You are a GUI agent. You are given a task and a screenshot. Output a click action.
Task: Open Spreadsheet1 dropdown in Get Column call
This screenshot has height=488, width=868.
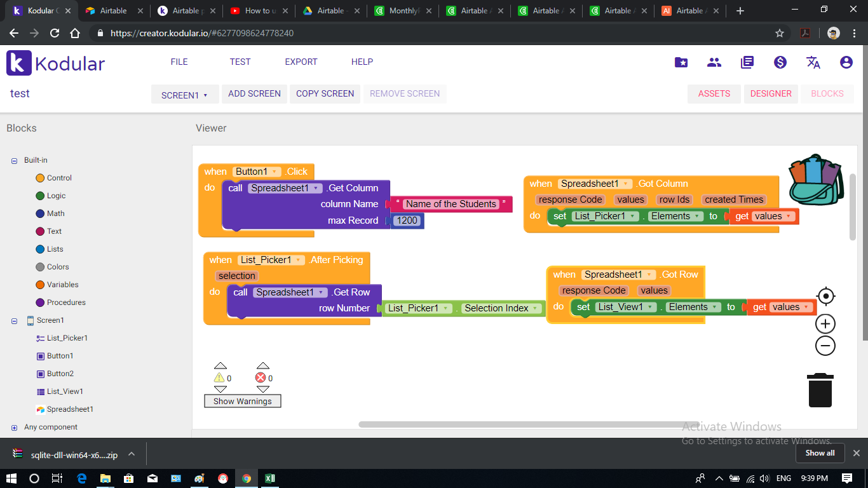315,188
